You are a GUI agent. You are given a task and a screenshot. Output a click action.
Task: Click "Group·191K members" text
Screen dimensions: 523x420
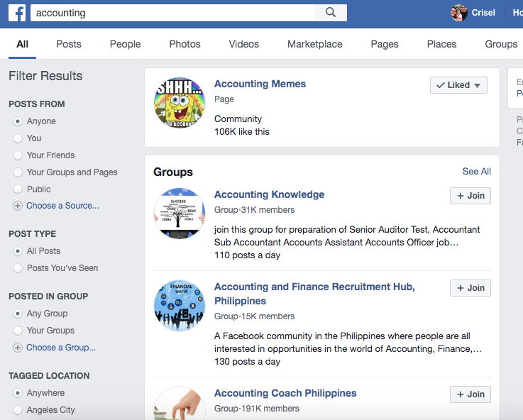pos(256,409)
